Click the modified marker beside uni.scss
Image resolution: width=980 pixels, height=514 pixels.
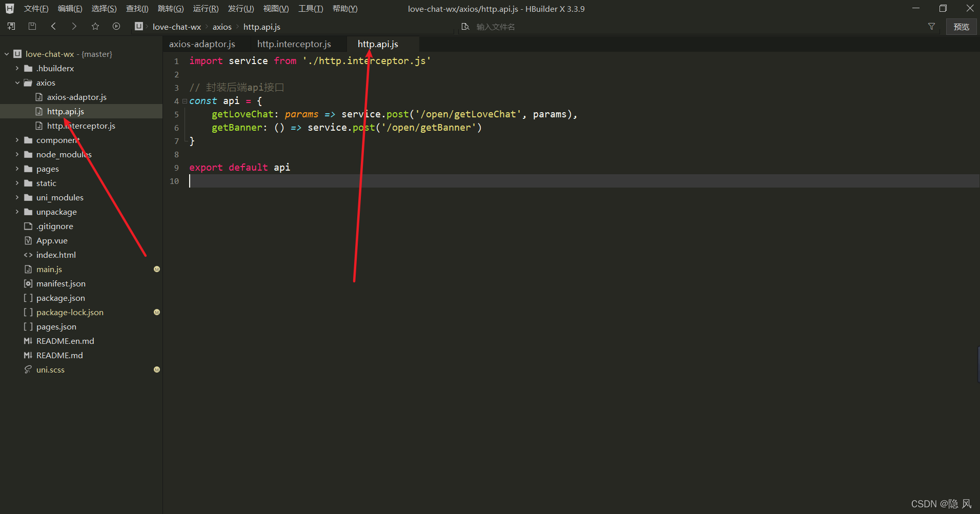click(157, 369)
